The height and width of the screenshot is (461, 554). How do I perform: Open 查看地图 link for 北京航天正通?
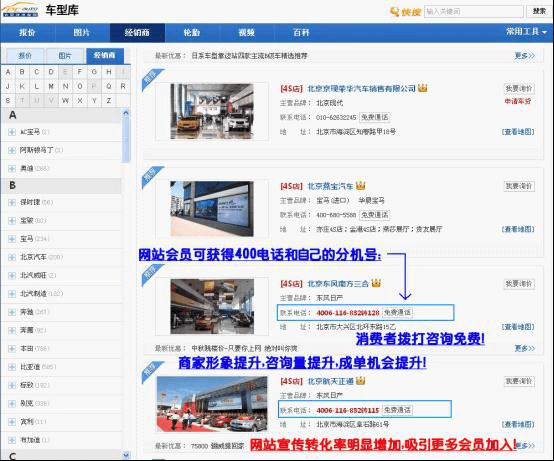point(518,424)
